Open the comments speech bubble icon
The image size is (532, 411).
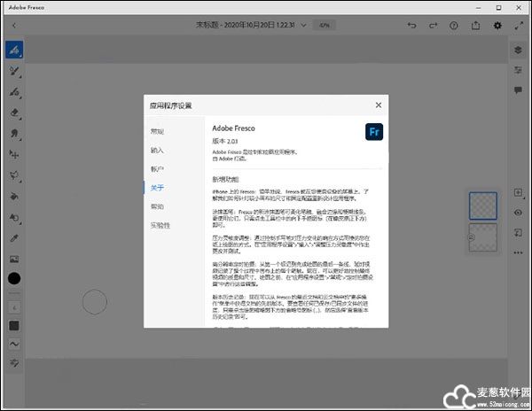518,90
